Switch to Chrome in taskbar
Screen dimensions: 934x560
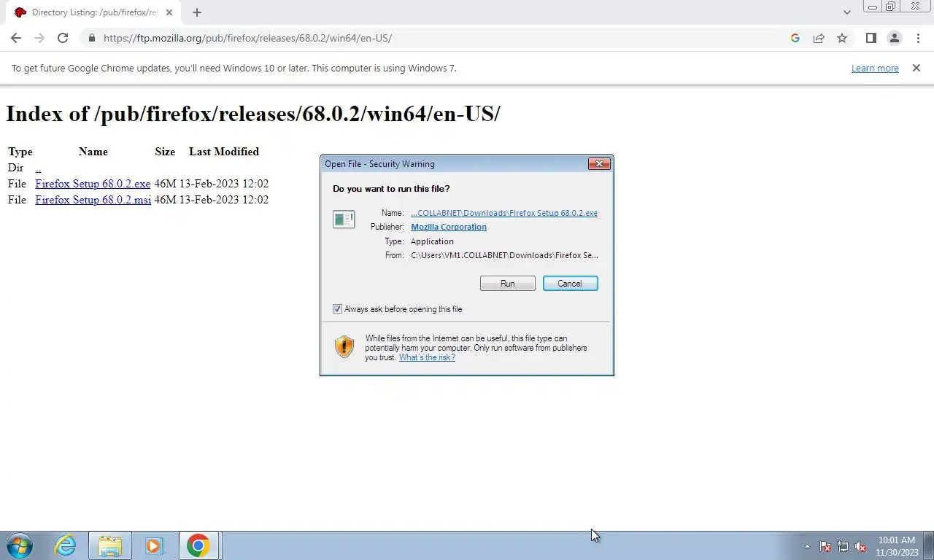pyautogui.click(x=198, y=545)
